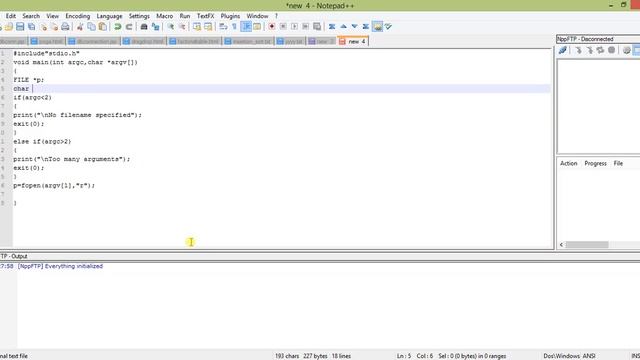
Task: Click the NppFTP queue horizontal scrollbar thumb
Action: pyautogui.click(x=587, y=244)
